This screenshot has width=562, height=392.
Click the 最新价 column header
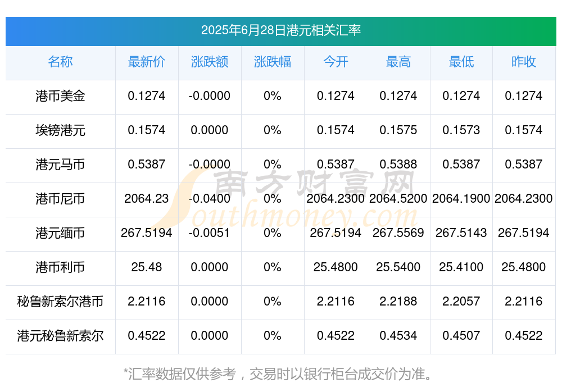(146, 62)
